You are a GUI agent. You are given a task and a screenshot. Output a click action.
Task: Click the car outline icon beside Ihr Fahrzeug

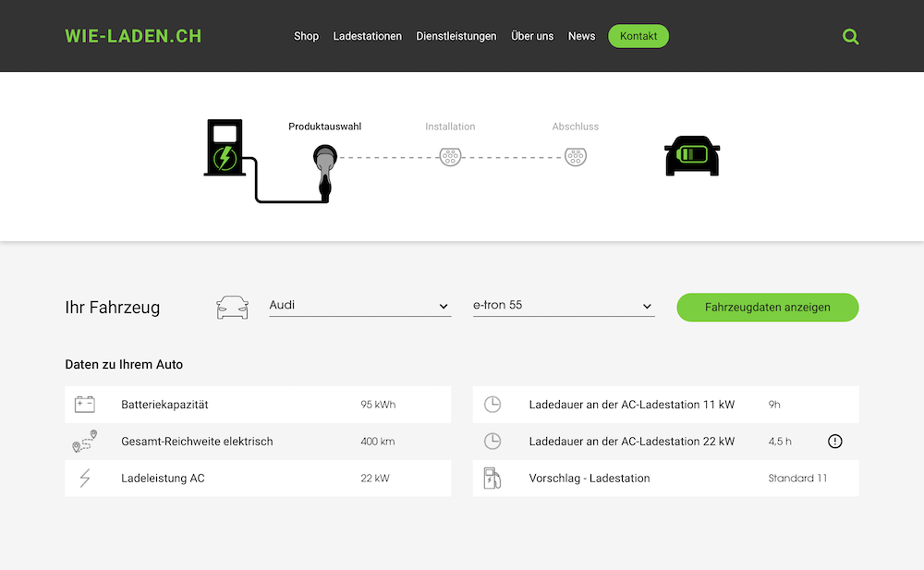232,307
